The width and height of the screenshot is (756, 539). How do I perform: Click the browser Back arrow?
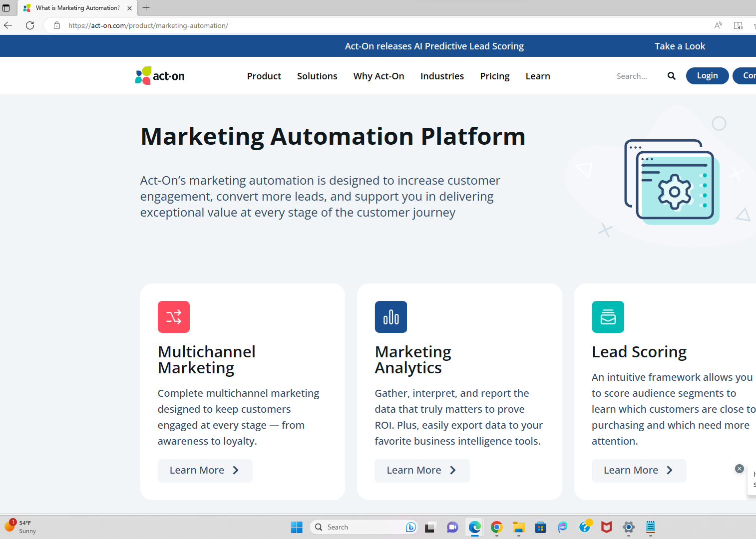pyautogui.click(x=8, y=25)
